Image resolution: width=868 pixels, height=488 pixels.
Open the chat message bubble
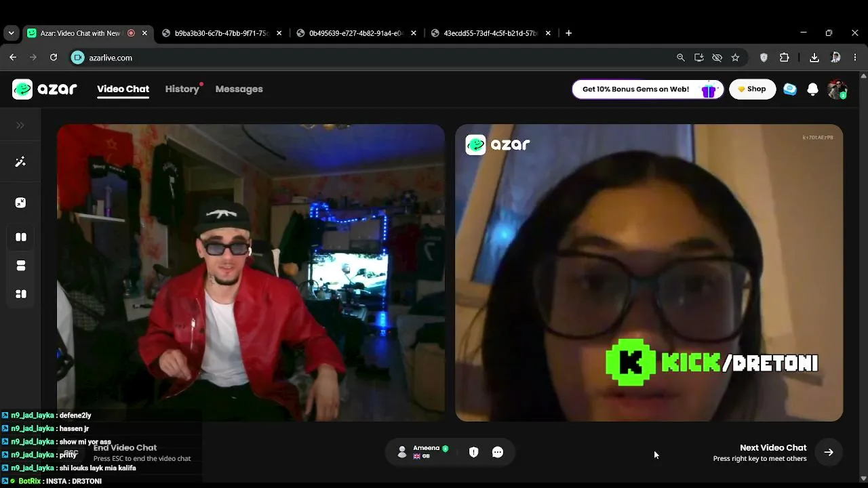(x=498, y=452)
